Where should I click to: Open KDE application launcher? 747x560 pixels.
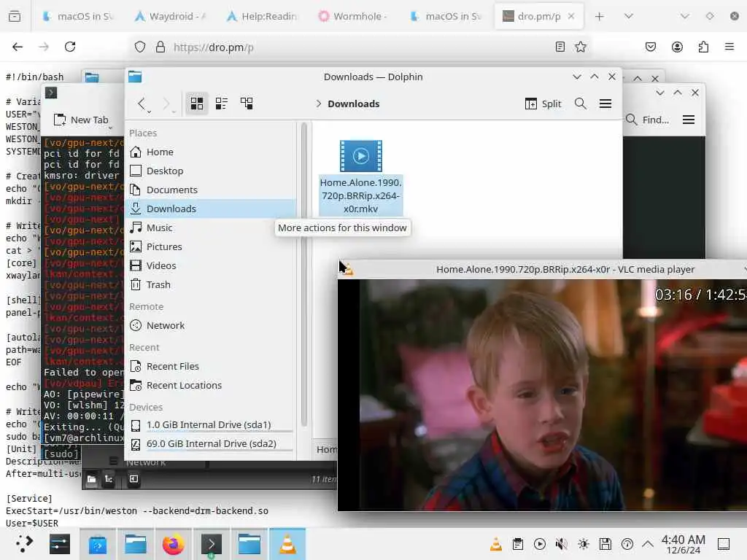(24, 544)
